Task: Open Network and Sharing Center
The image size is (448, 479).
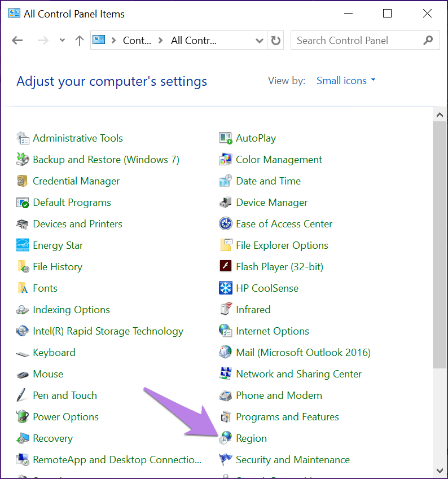Action: [298, 374]
